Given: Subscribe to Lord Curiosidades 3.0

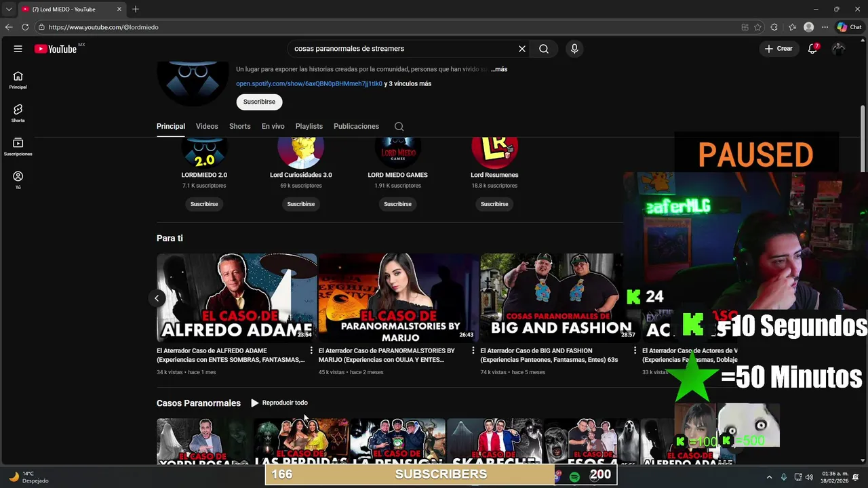Looking at the screenshot, I should [300, 204].
